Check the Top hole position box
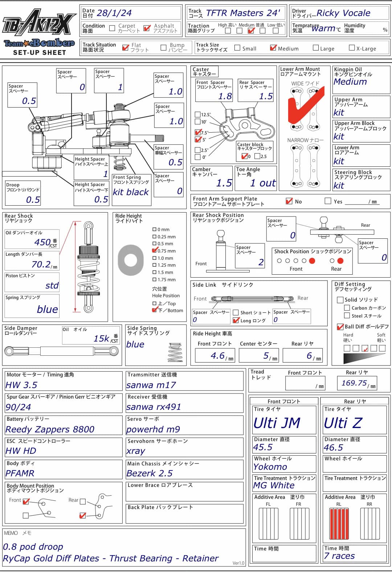 click(155, 303)
